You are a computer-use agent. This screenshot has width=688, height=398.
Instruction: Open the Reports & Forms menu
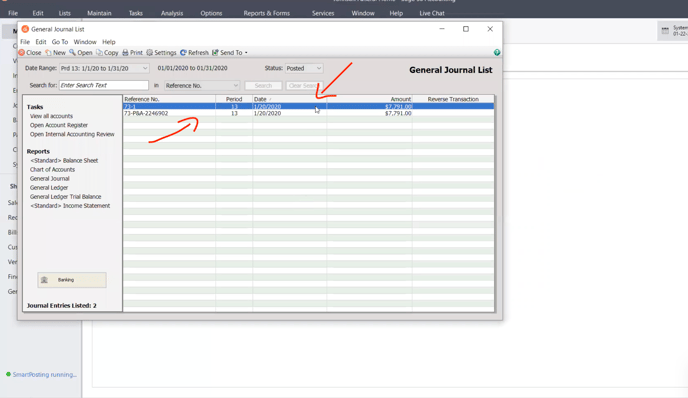[266, 13]
